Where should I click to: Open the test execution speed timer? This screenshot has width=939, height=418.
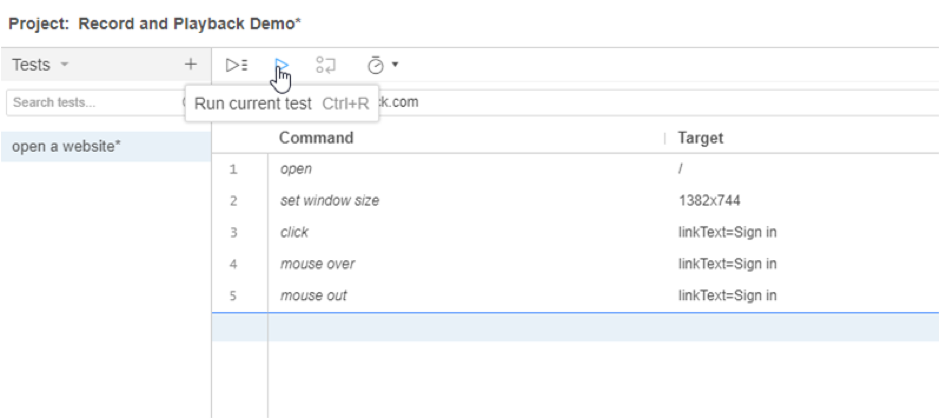[382, 65]
